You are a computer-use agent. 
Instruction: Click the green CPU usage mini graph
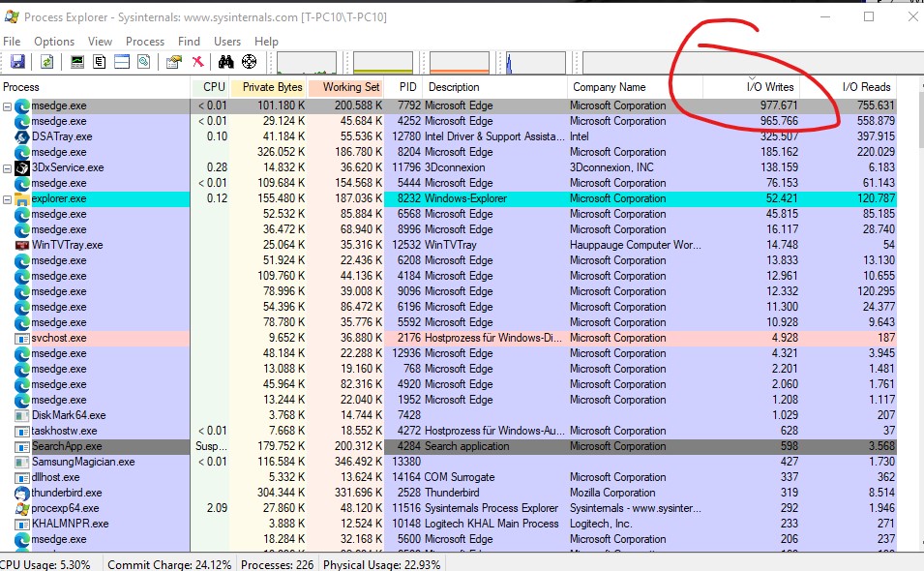pyautogui.click(x=307, y=63)
